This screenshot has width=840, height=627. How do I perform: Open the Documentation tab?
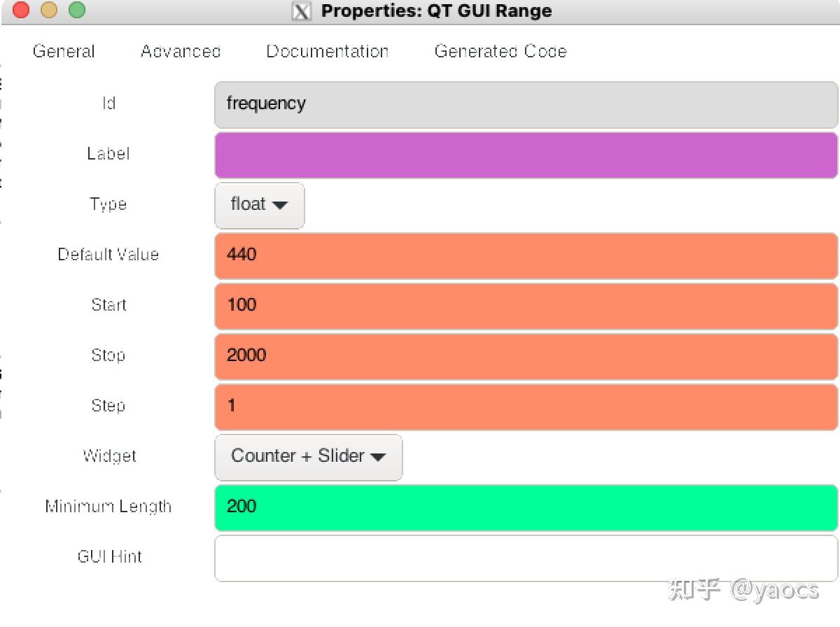click(x=328, y=51)
